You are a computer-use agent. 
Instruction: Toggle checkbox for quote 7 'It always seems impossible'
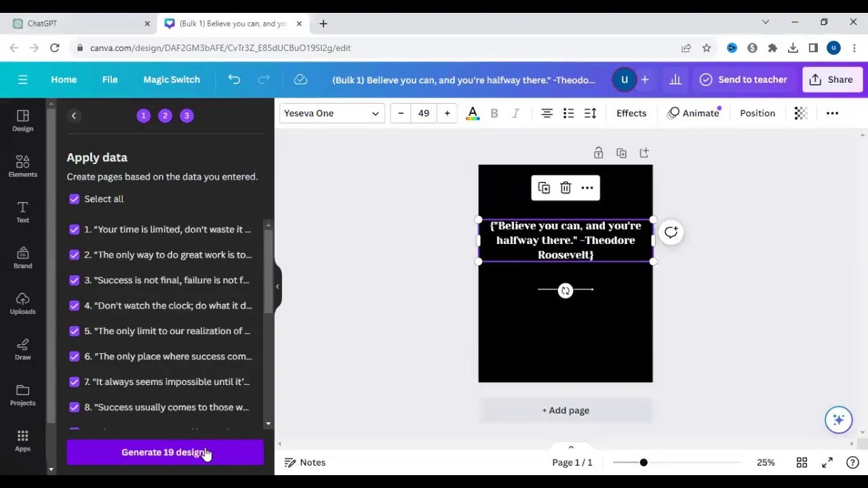point(74,382)
